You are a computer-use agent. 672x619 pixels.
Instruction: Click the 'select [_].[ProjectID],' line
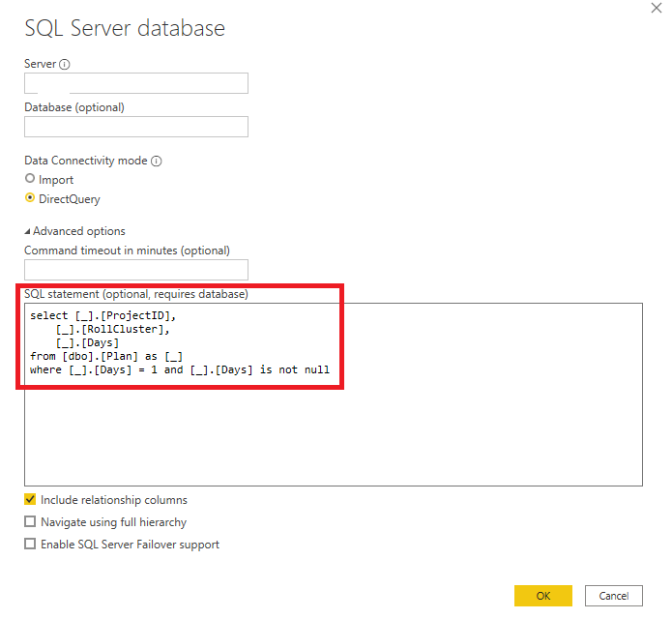(x=102, y=315)
